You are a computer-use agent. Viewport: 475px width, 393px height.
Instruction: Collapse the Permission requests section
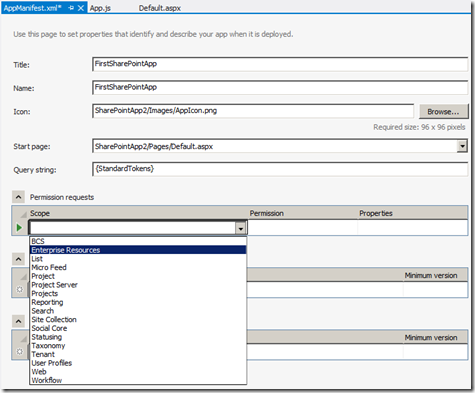[18, 197]
